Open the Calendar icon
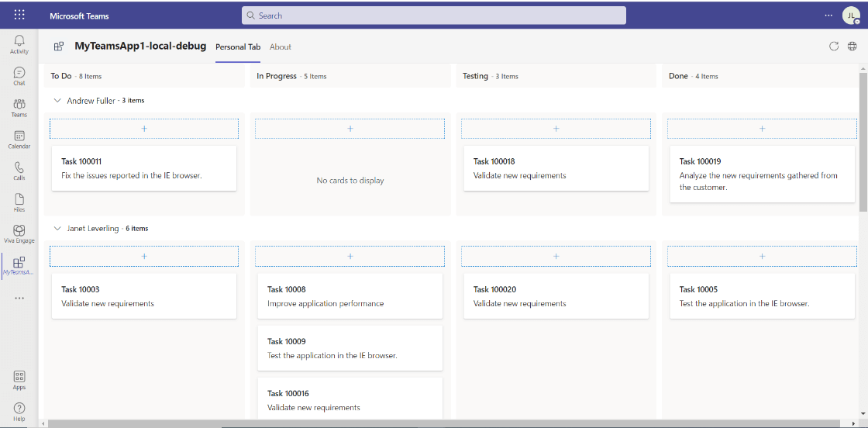The width and height of the screenshot is (868, 428). click(x=19, y=139)
